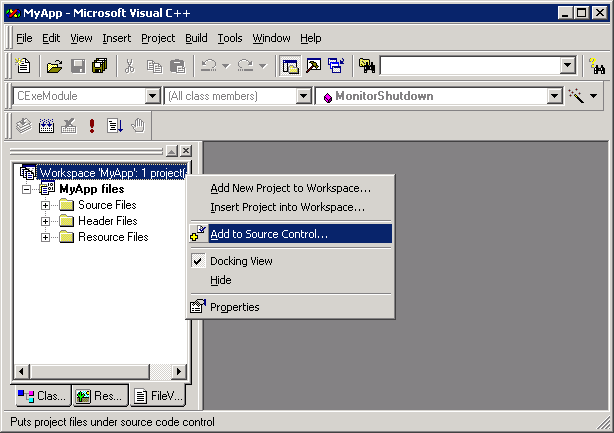Switch to the ClassView tab

[41, 396]
